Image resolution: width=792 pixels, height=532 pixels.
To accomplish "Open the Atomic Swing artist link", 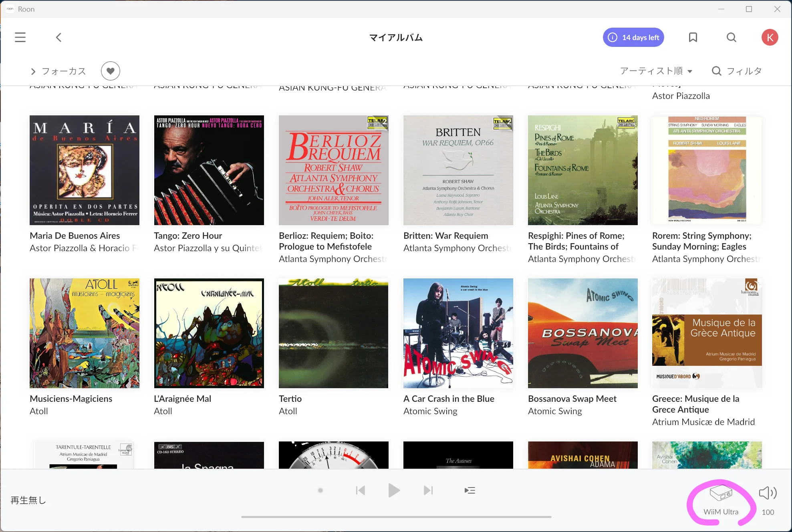I will tap(430, 411).
